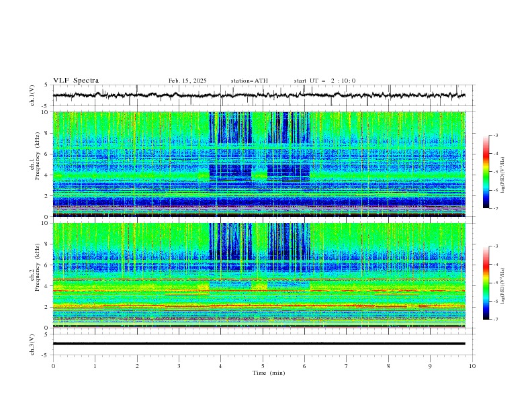This screenshot has height=411, width=532.
Task: Click the 'station=ATH' label
Action: tap(249, 81)
